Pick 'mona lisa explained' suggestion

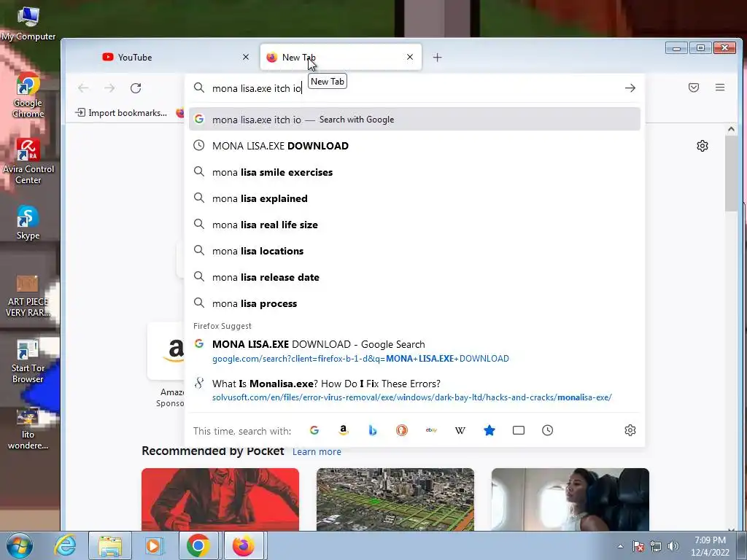pos(414,198)
